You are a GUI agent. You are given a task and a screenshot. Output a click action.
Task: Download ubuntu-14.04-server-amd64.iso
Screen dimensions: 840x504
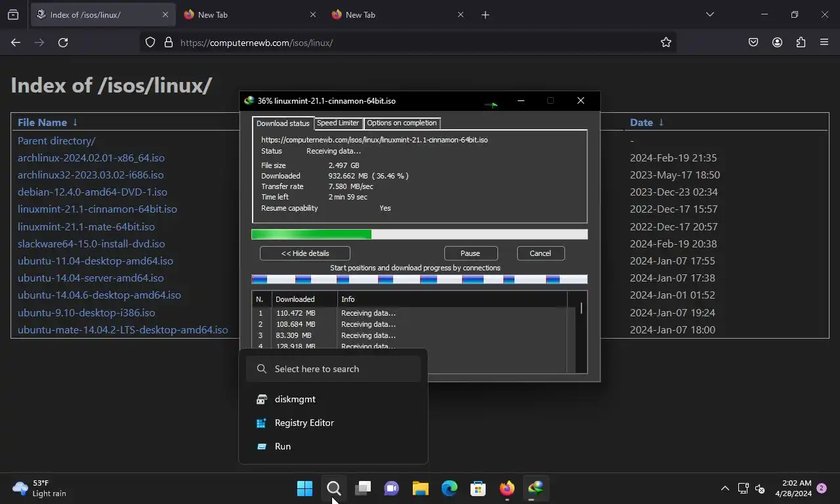[91, 278]
